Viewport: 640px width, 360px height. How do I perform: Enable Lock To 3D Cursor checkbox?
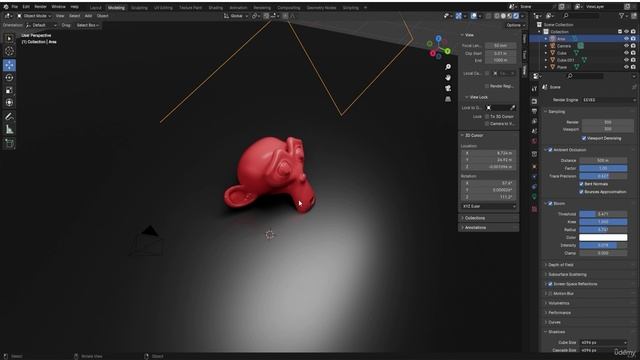click(x=487, y=116)
